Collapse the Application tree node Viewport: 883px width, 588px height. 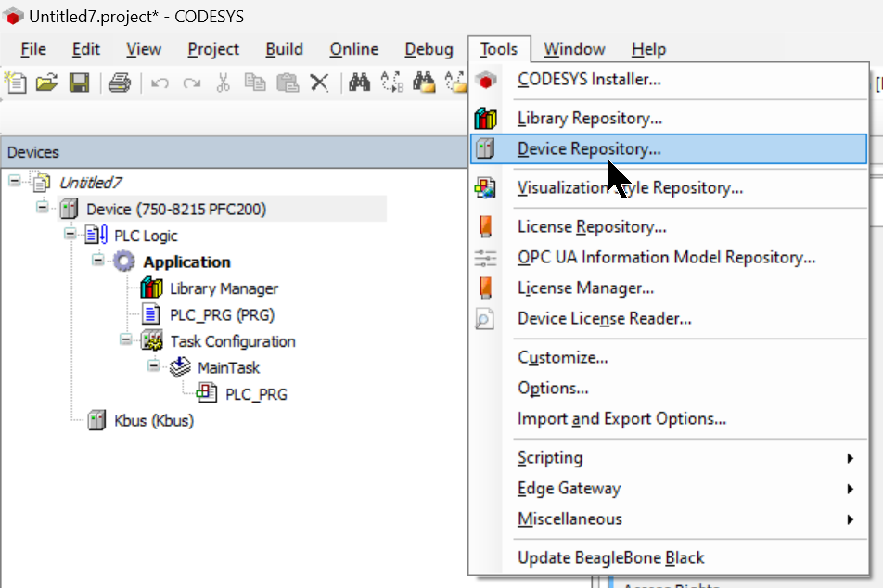point(98,261)
